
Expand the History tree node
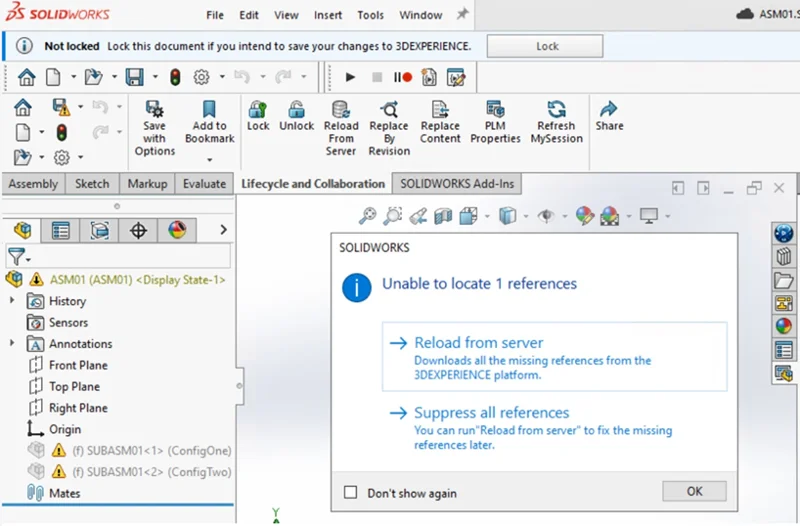coord(12,301)
